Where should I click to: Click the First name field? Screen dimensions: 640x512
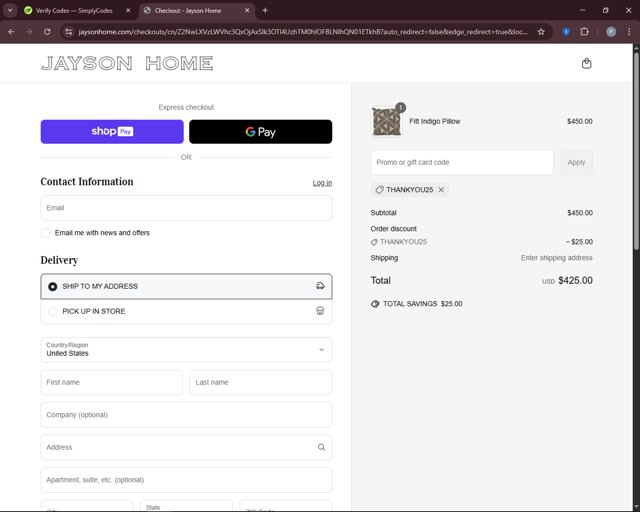coord(111,382)
